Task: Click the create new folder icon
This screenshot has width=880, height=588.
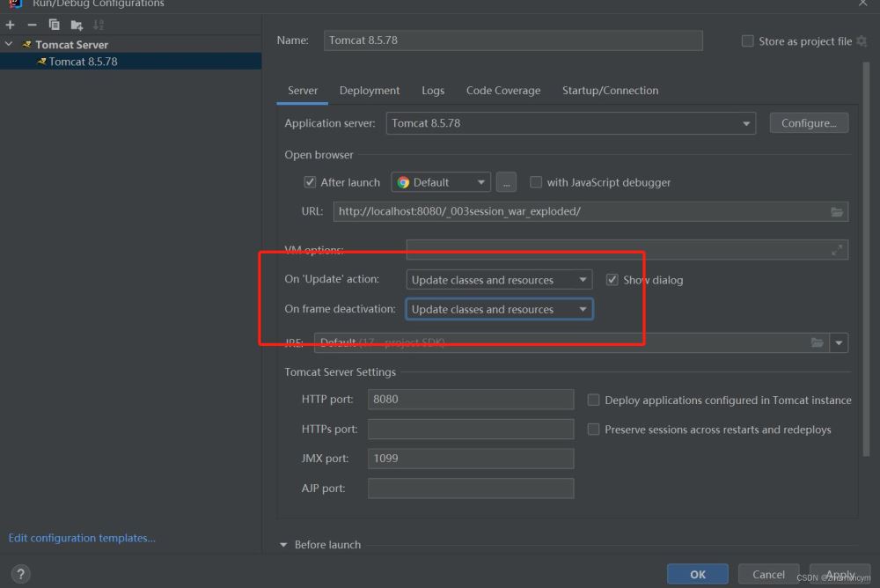Action: pyautogui.click(x=77, y=25)
